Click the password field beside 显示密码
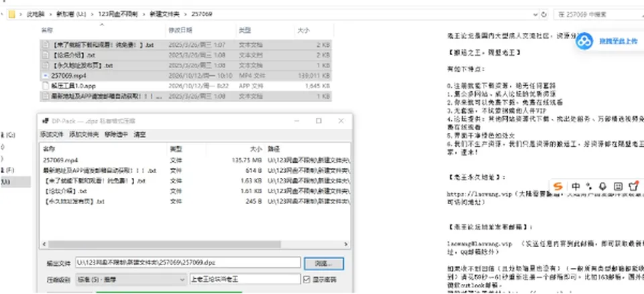The image size is (644, 294). (x=246, y=279)
